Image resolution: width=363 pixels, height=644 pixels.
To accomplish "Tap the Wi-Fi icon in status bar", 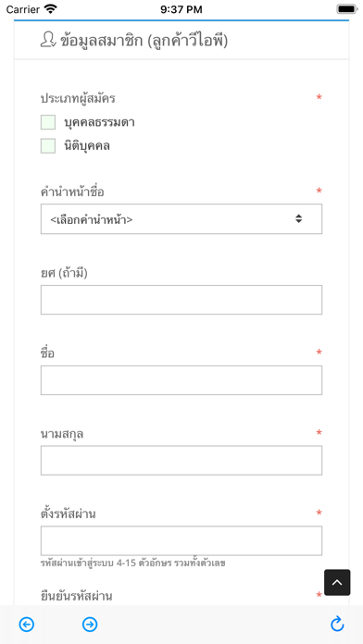I will pos(51,9).
